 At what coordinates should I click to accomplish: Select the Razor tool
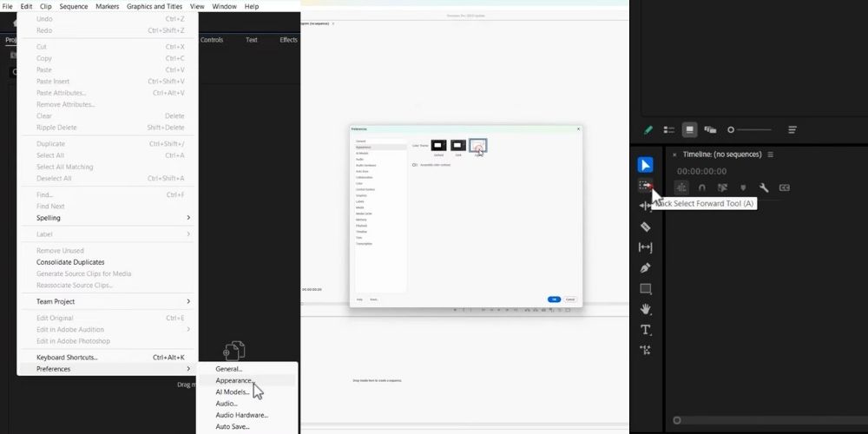(x=645, y=227)
